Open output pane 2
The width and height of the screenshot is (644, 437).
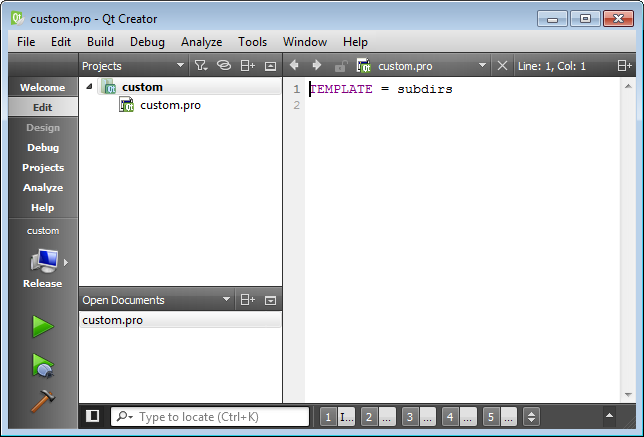tap(378, 417)
